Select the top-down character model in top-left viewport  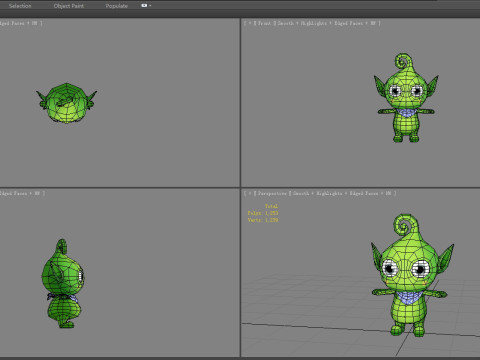click(x=66, y=103)
